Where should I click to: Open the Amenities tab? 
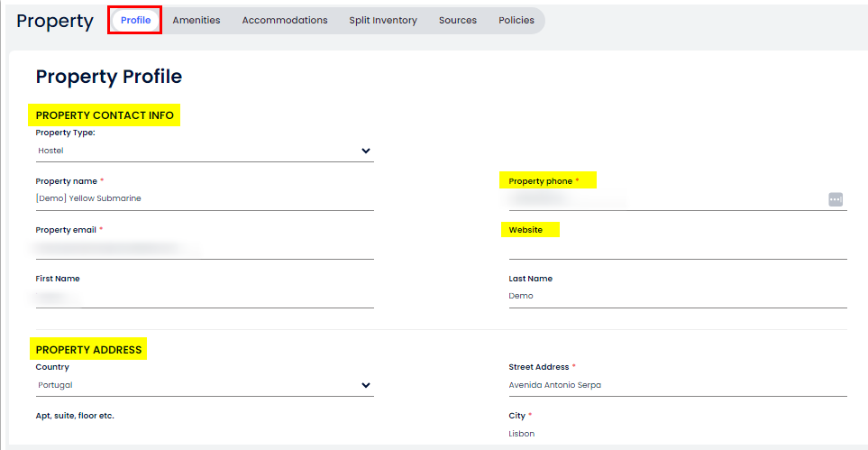tap(196, 20)
